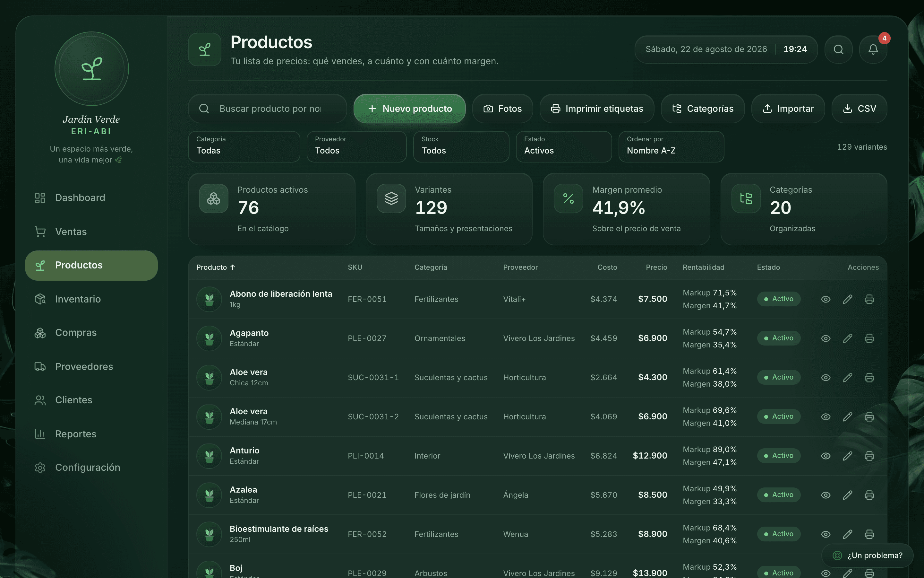Image resolution: width=924 pixels, height=578 pixels.
Task: Click the Nuevo producto button
Action: [409, 109]
